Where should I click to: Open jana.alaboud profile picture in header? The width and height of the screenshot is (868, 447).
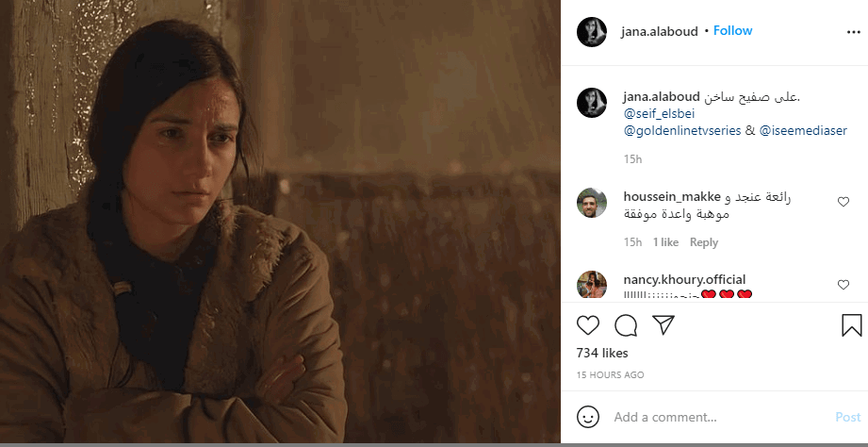[592, 32]
